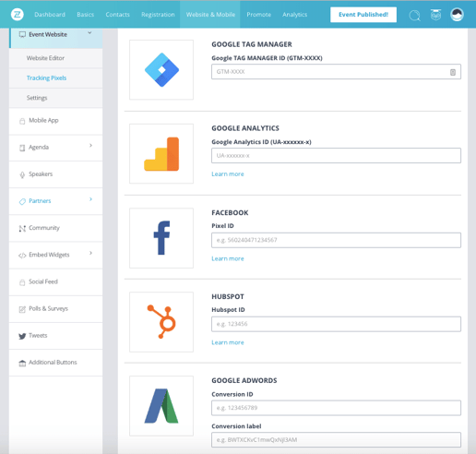Click the Polls & Surveys edit icon
Image resolution: width=476 pixels, height=454 pixels.
(x=22, y=309)
